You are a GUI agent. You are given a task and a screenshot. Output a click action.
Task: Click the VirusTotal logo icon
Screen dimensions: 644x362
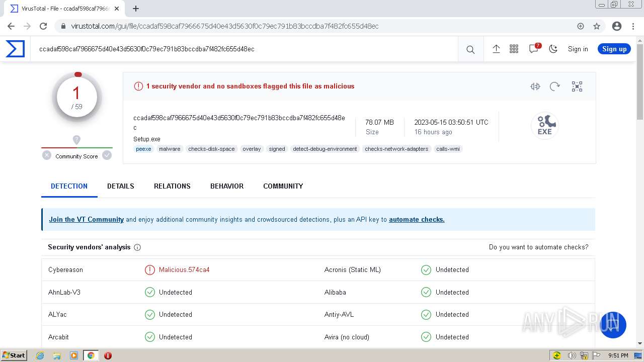[x=15, y=49]
